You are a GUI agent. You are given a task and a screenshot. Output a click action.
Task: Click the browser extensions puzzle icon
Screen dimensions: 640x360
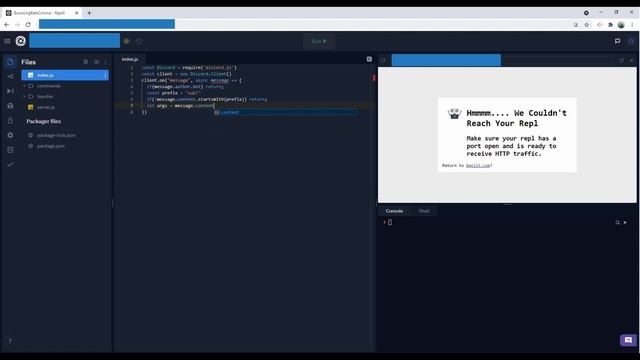click(x=610, y=24)
